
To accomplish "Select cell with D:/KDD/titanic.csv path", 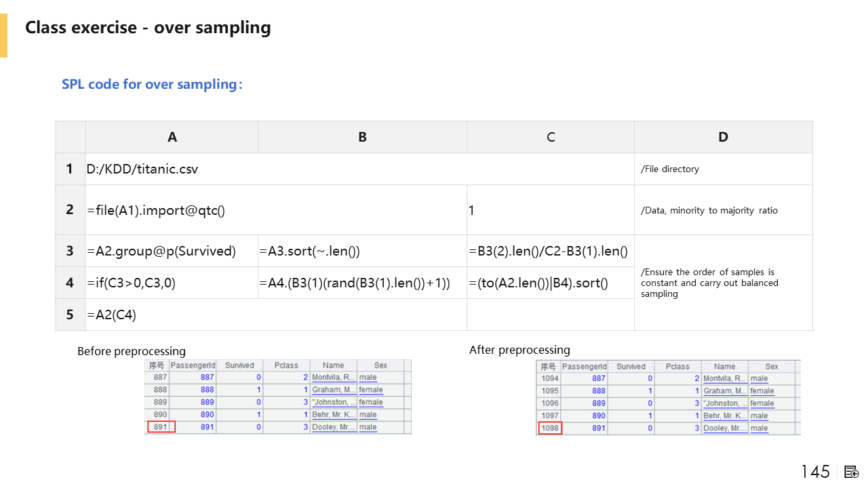I will [x=142, y=169].
